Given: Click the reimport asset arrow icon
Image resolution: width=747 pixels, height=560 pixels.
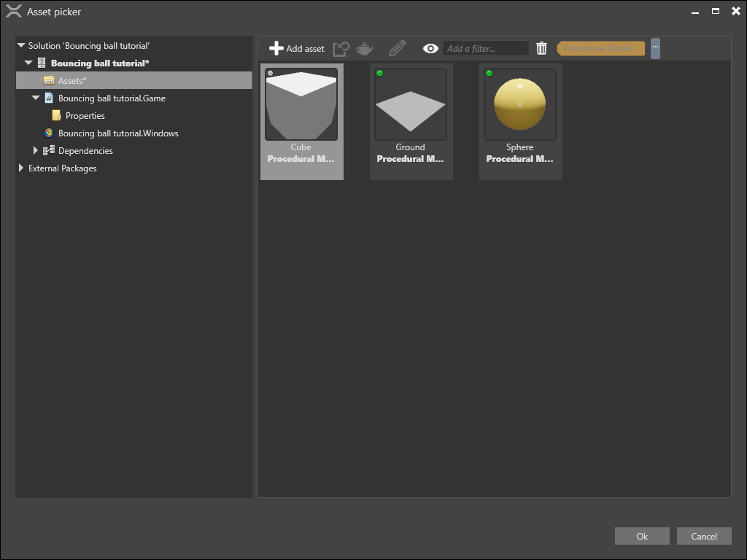Looking at the screenshot, I should pos(341,48).
